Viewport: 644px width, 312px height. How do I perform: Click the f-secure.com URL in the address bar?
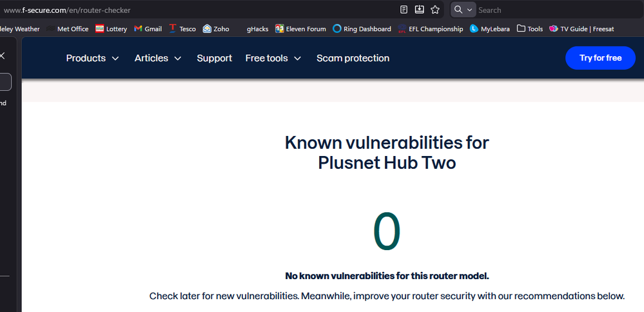click(x=67, y=10)
